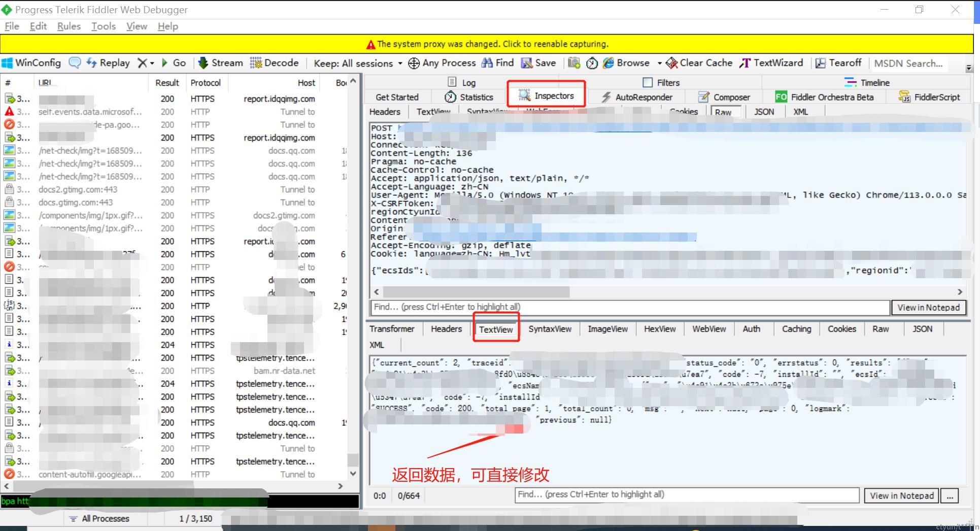Click All Processes filter in status bar

click(99, 519)
